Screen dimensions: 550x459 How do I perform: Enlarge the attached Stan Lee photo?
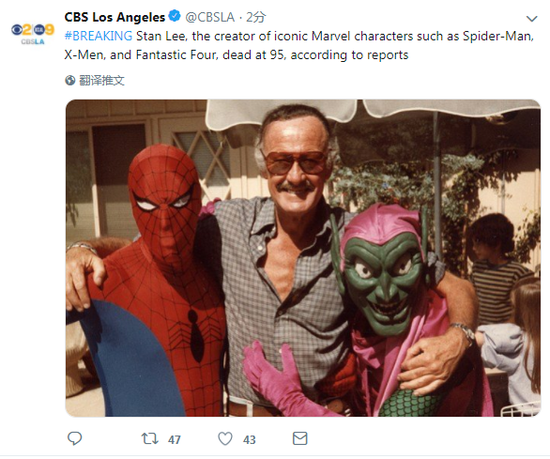303,258
